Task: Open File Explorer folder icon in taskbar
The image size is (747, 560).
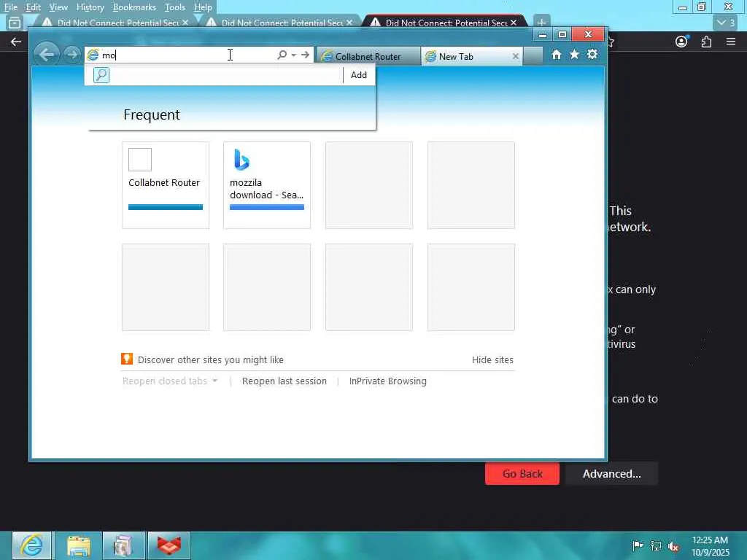Action: click(x=79, y=545)
